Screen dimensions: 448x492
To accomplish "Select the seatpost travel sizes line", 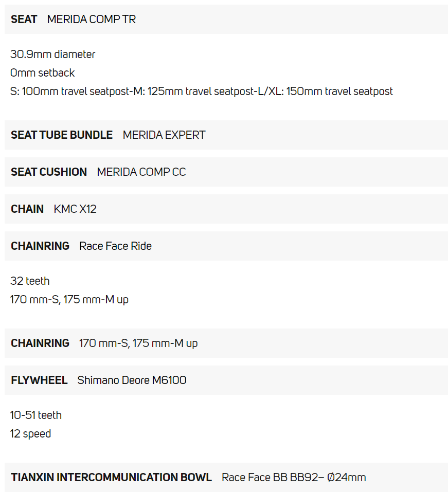I will pyautogui.click(x=201, y=91).
